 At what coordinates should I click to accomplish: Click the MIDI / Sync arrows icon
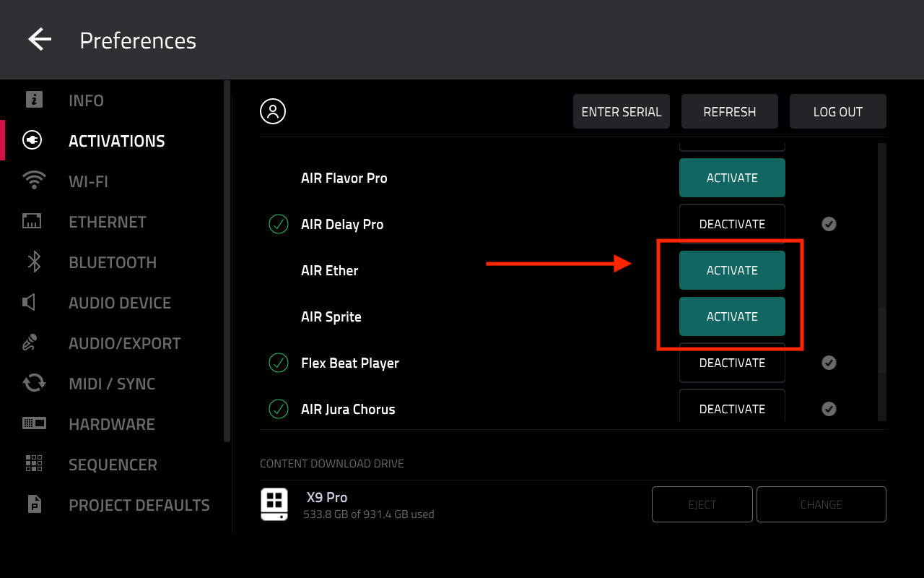pos(34,383)
